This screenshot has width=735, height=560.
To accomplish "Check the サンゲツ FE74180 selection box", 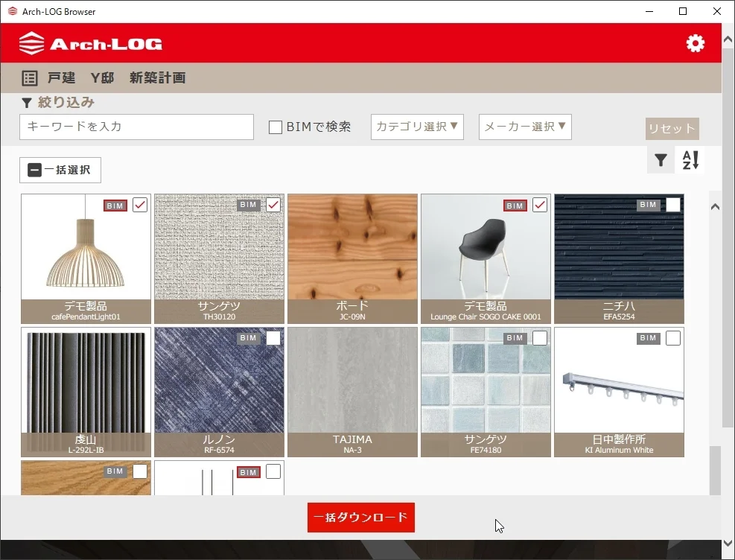I will click(x=540, y=338).
